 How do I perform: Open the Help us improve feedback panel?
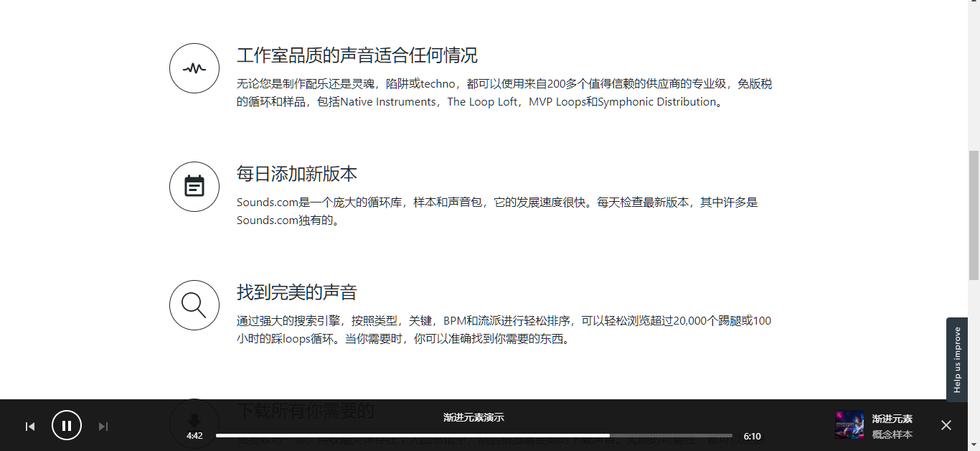[x=956, y=359]
